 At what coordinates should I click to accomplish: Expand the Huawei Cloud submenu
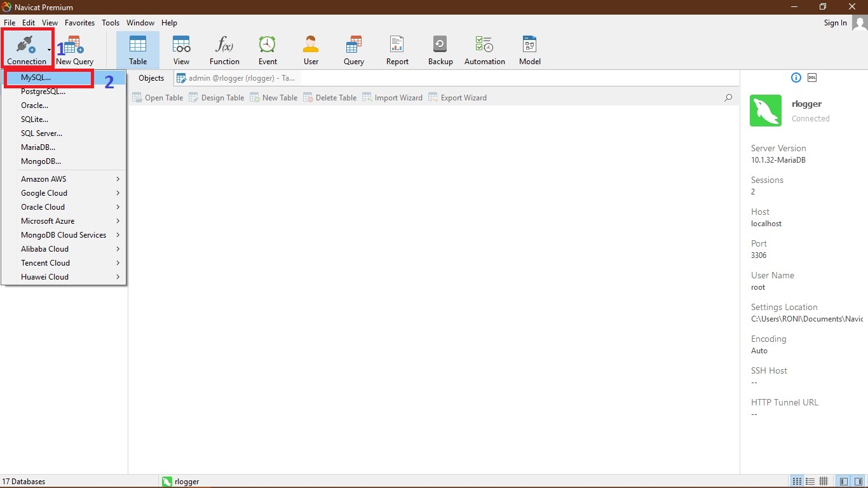tap(64, 277)
